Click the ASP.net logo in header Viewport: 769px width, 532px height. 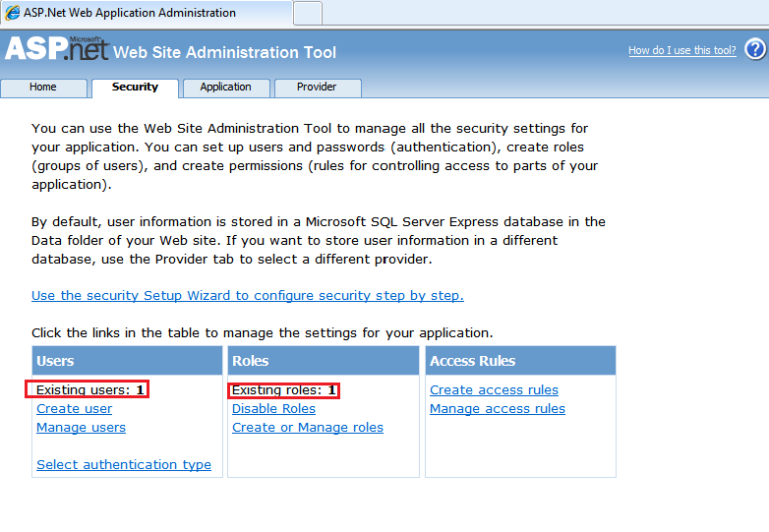56,49
